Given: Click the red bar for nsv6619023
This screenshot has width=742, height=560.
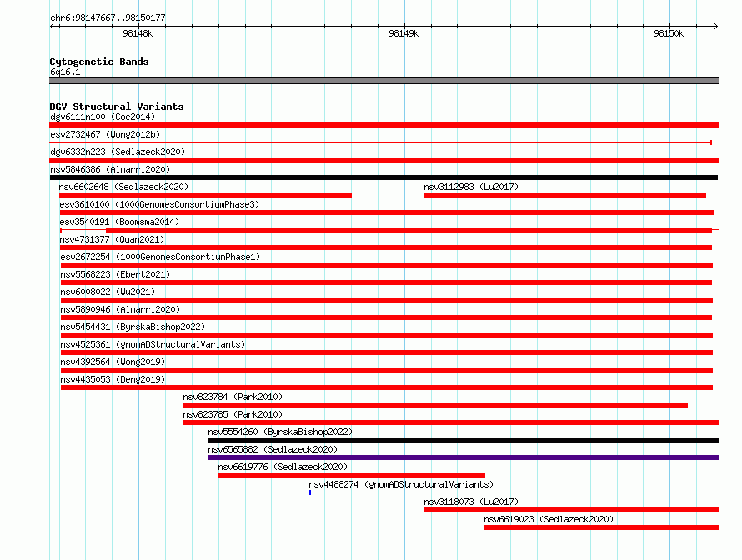Looking at the screenshot, I should [x=601, y=527].
